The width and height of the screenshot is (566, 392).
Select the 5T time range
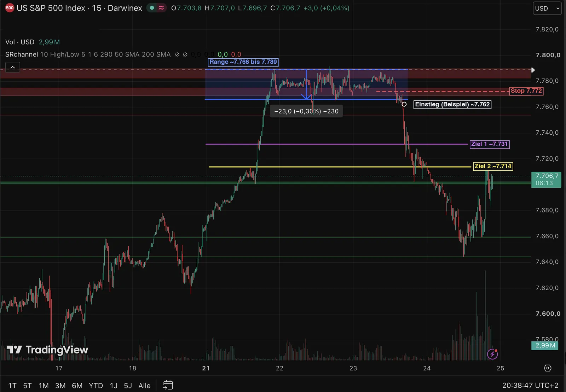tap(27, 385)
